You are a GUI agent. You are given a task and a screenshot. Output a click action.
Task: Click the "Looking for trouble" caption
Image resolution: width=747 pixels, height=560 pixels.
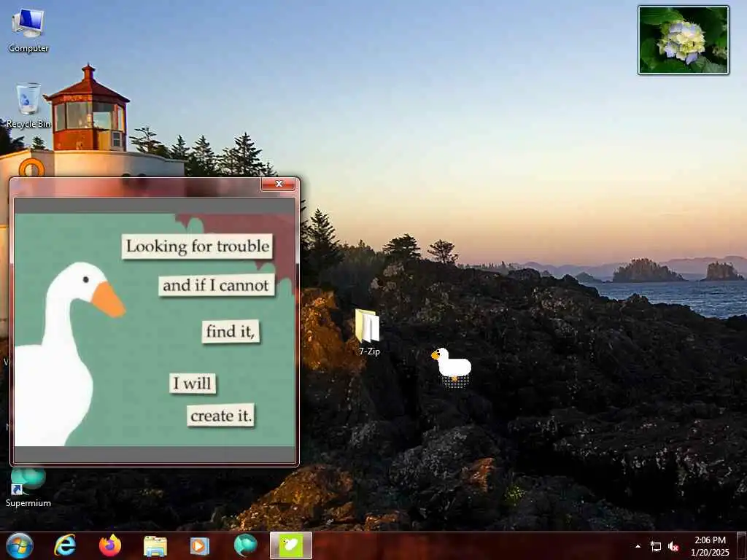point(197,246)
